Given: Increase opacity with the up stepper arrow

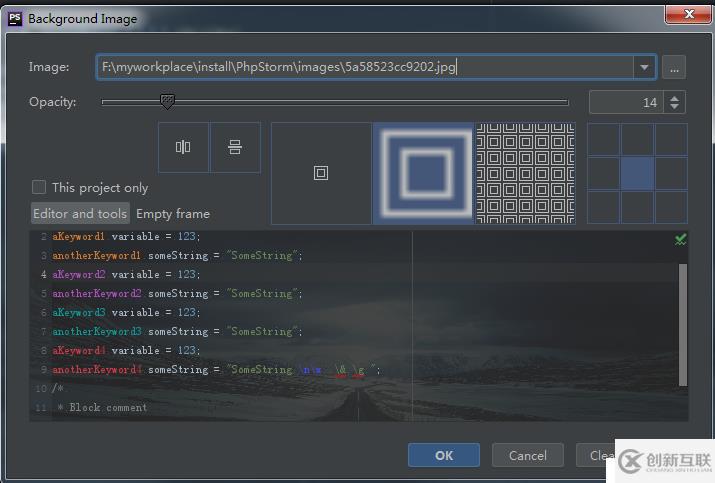Looking at the screenshot, I should tap(674, 97).
